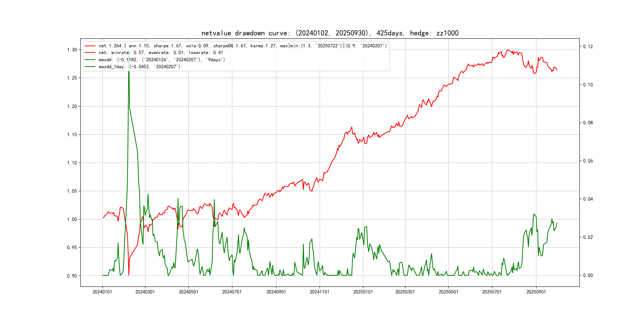This screenshot has height=322, width=644.
Task: Select the net:1.264 sharpe legend text
Action: pos(242,46)
